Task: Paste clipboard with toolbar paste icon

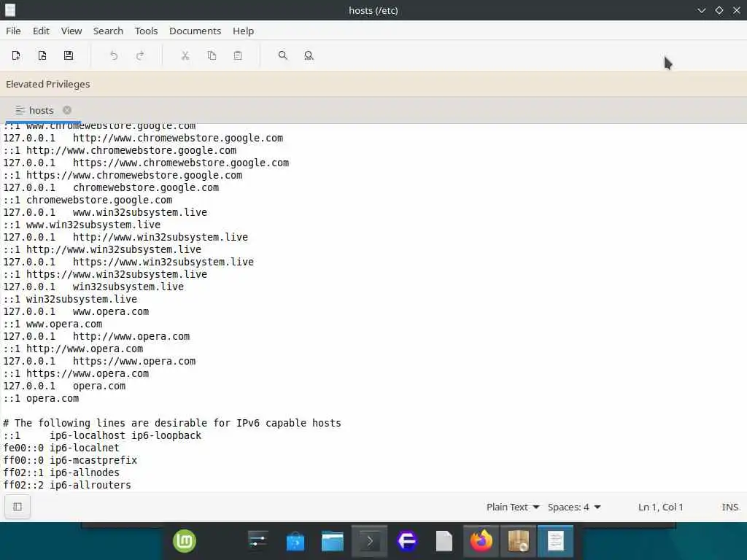Action: (238, 55)
